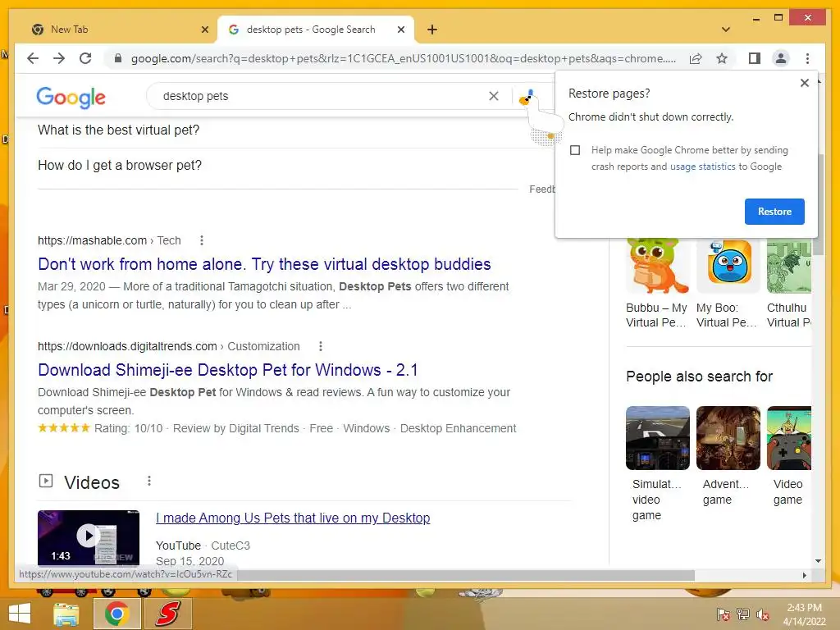840x630 pixels.
Task: View site information via the lock icon
Action: point(118,58)
